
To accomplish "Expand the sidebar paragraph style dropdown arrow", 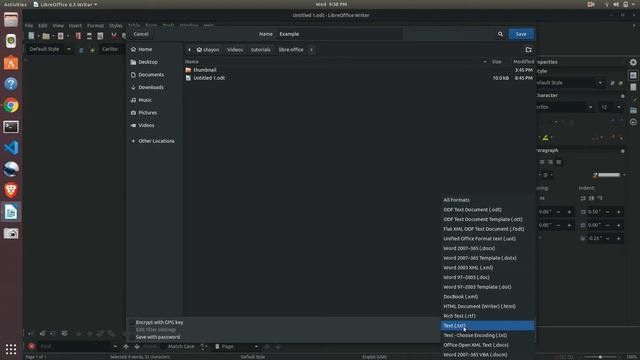I will [600, 83].
